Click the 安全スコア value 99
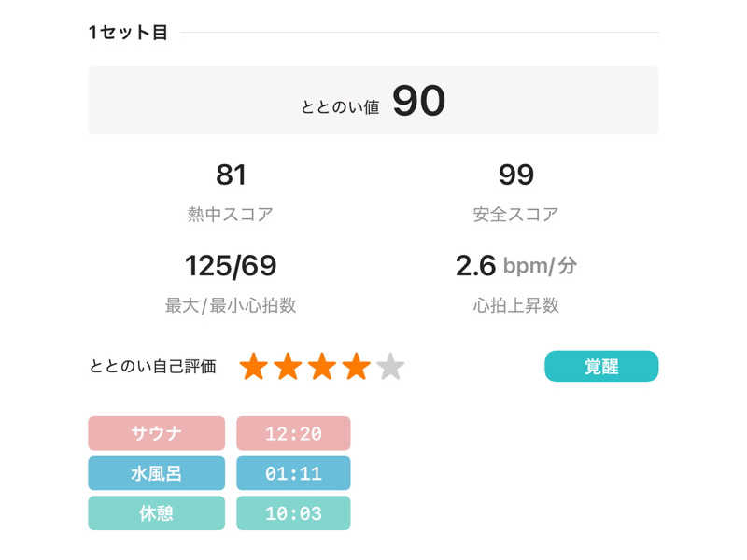This screenshot has height=560, width=747. click(x=515, y=175)
